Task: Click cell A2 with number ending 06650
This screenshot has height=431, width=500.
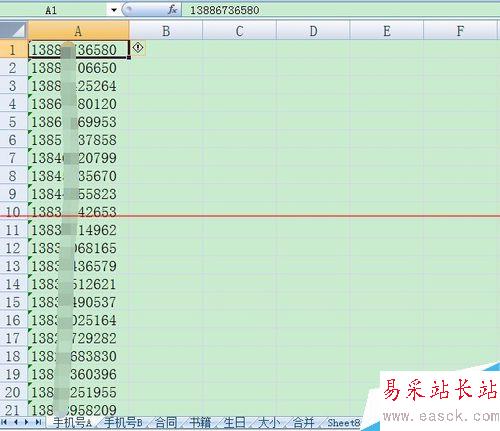Action: pyautogui.click(x=78, y=68)
